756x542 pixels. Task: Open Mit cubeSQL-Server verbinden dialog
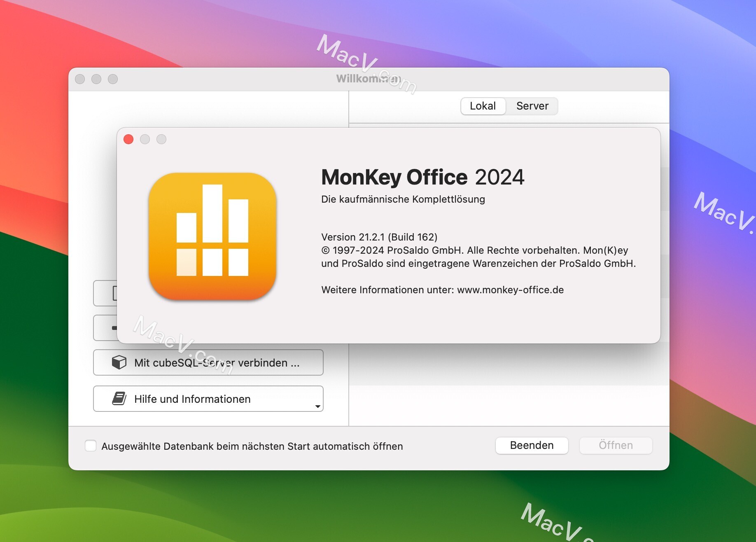208,363
